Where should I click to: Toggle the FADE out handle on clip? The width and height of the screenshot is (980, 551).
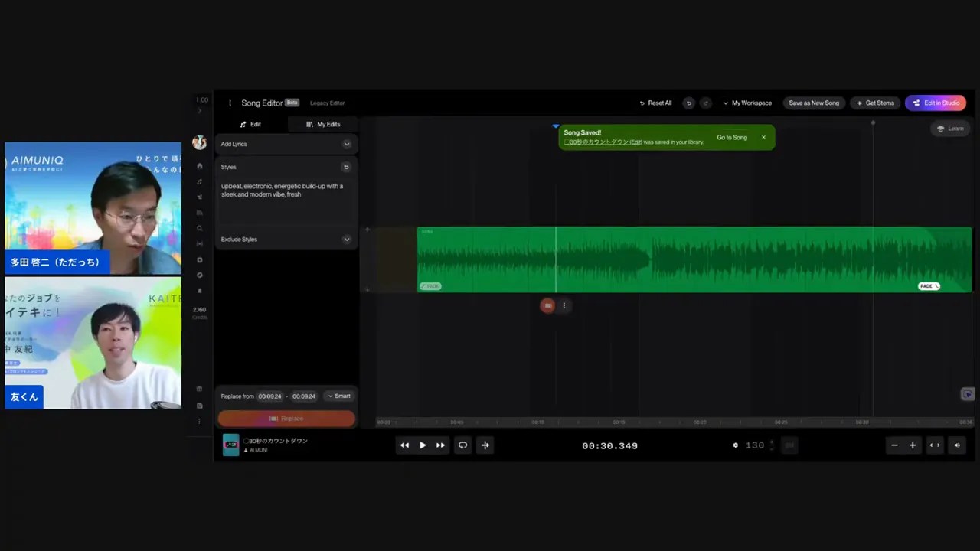(x=929, y=286)
